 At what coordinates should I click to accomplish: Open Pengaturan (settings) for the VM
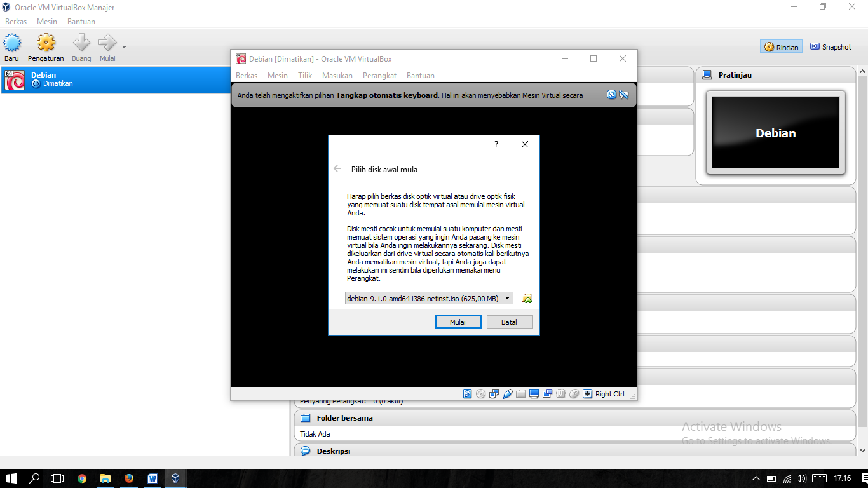45,46
